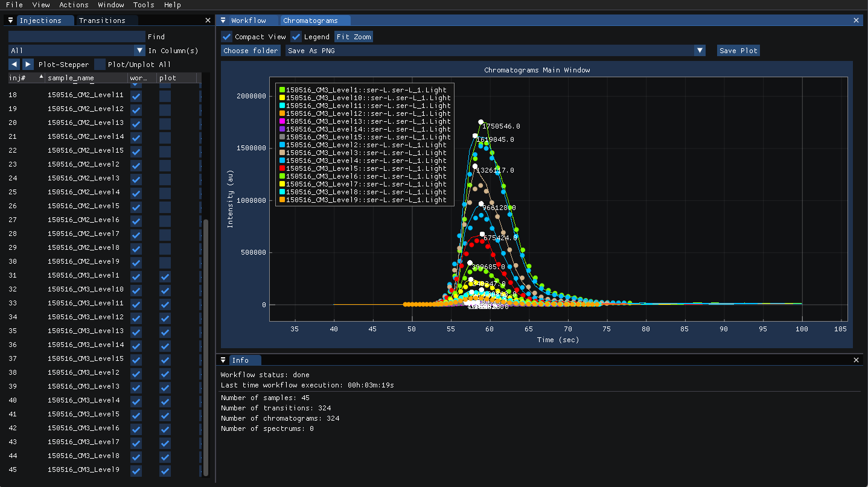Click the Find text input field
The width and height of the screenshot is (868, 487).
point(77,37)
